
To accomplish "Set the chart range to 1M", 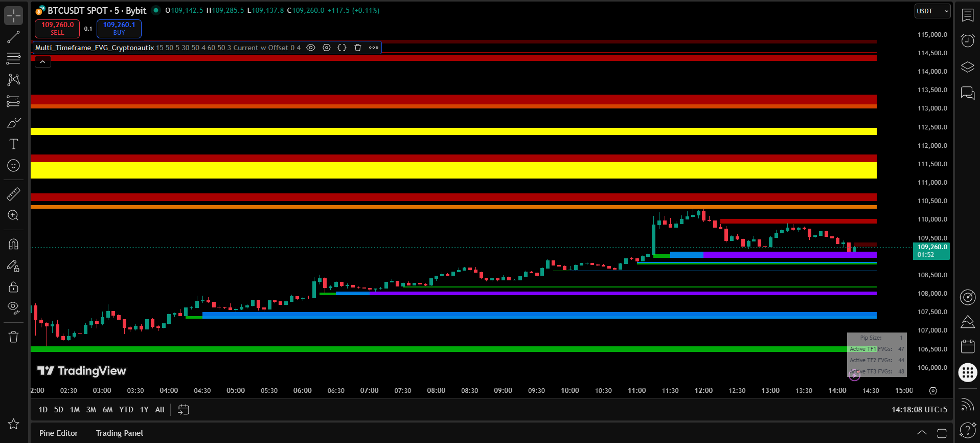I will point(75,410).
